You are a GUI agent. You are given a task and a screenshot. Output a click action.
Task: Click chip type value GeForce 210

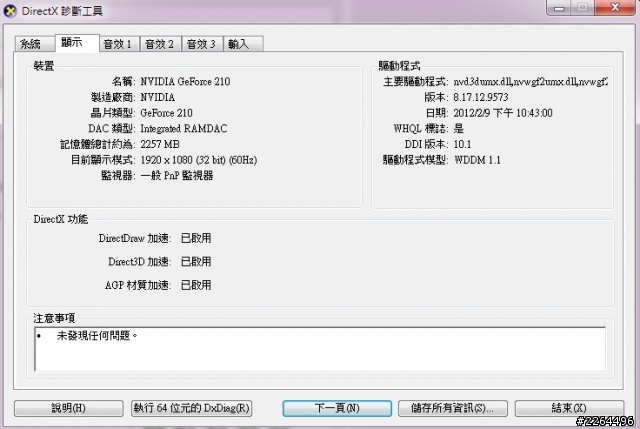(x=167, y=113)
